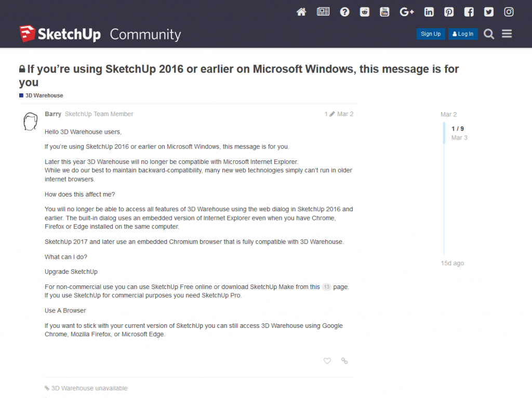Click the help question mark icon

344,12
